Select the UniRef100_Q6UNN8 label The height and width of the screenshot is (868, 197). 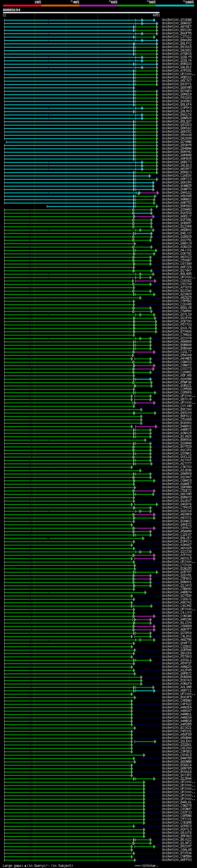coord(176,761)
